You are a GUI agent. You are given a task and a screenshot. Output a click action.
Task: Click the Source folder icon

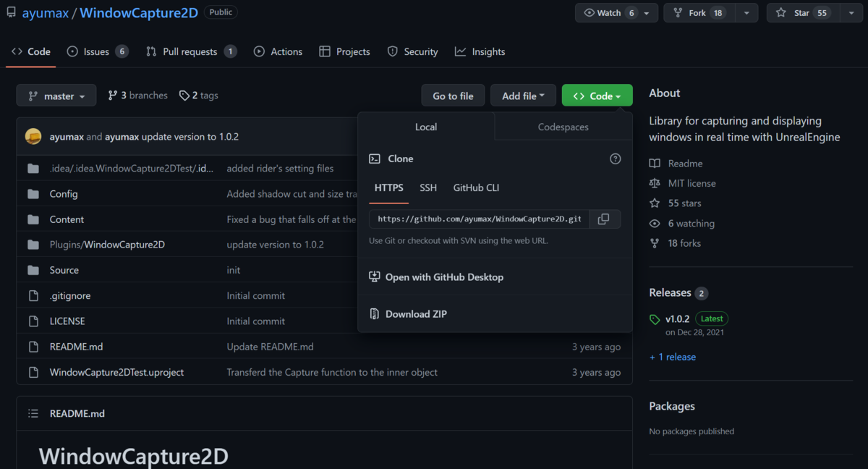(33, 270)
